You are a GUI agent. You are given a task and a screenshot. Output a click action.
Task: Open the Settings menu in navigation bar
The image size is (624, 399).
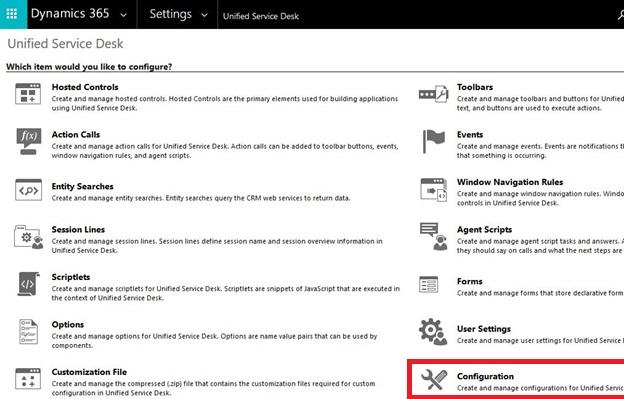(x=170, y=14)
